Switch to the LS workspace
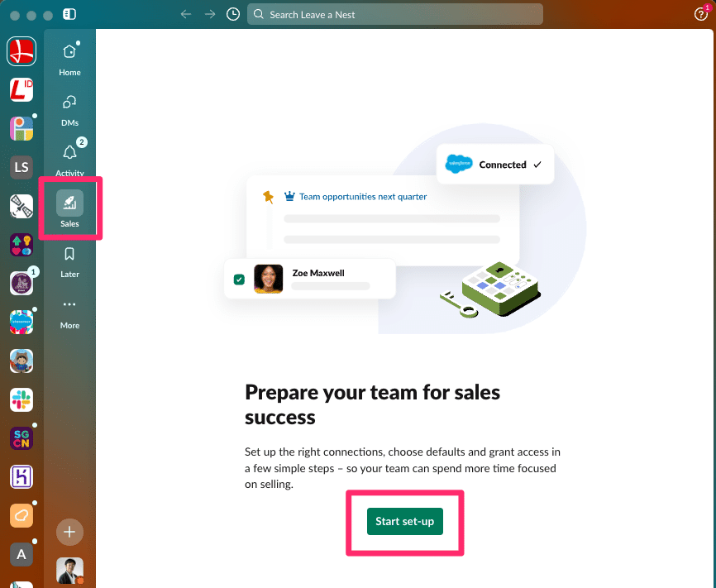Image resolution: width=716 pixels, height=588 pixels. point(21,167)
